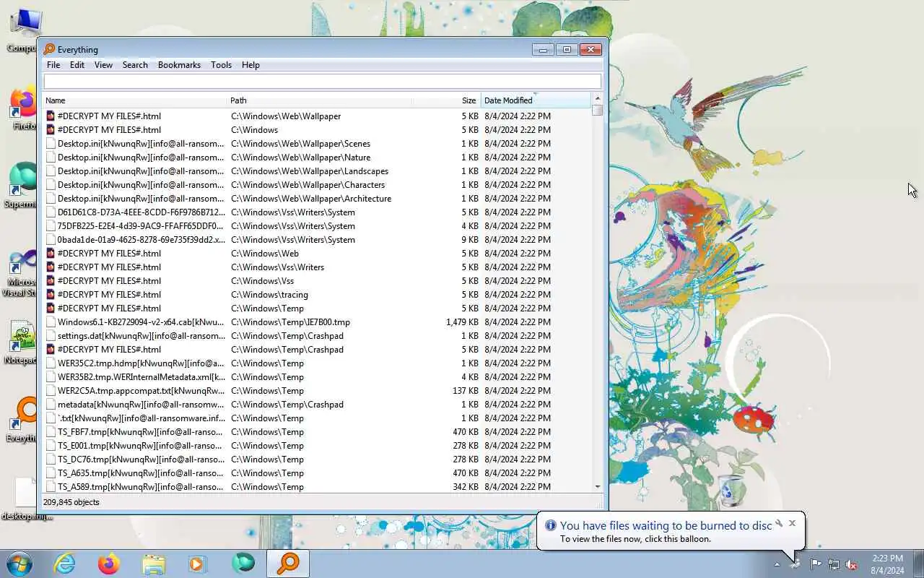Viewport: 924px width, 578px height.
Task: Click the balloon options wrench icon
Action: (x=779, y=523)
